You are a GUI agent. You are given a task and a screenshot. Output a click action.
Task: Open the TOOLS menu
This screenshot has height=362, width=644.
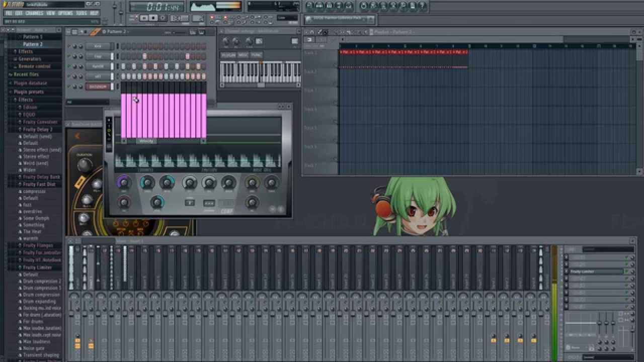(81, 13)
